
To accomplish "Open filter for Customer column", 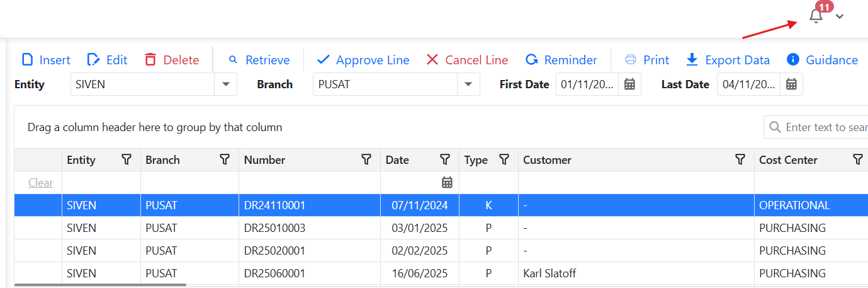I will point(740,159).
